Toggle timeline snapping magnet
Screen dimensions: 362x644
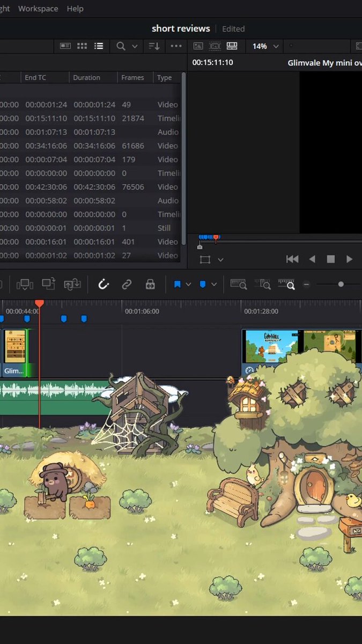coord(104,284)
